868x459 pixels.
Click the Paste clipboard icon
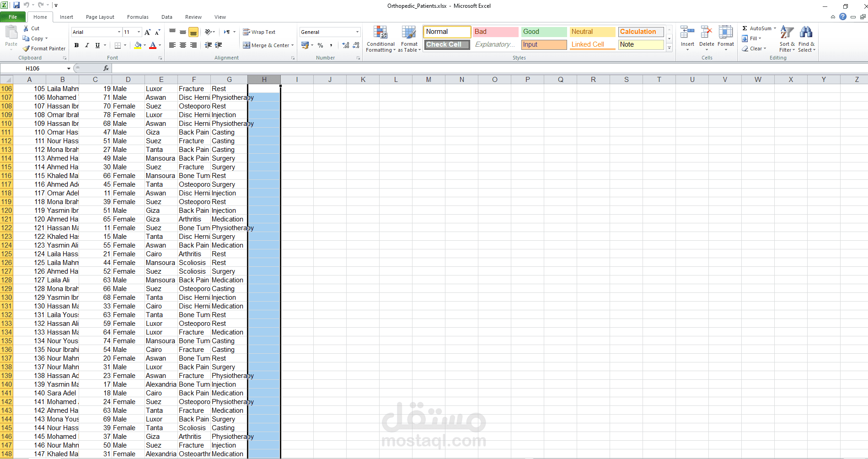tap(11, 32)
